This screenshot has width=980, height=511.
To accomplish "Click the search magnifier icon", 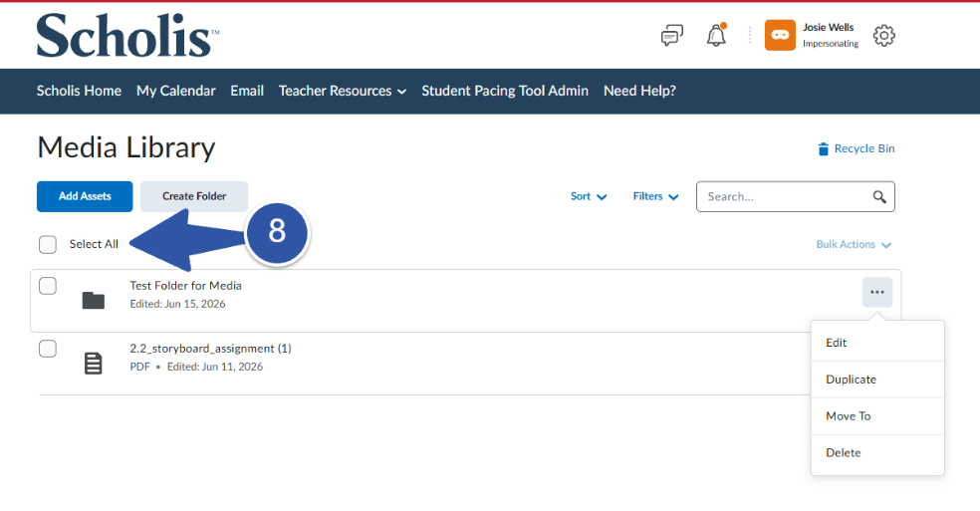I will [x=879, y=197].
